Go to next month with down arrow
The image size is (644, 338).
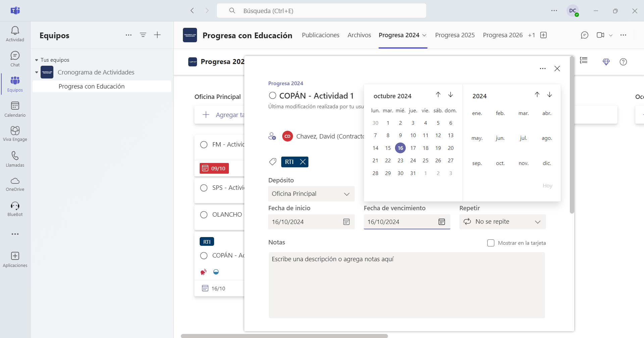click(450, 95)
